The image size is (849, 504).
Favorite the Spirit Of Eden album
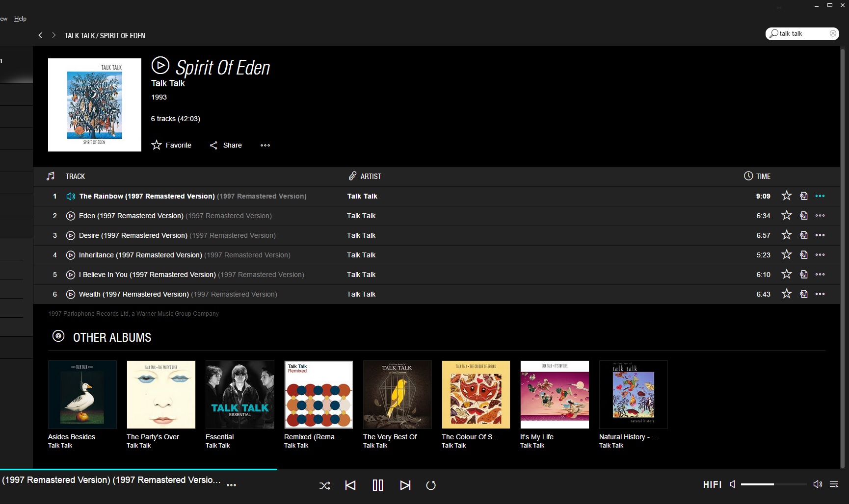coord(171,145)
